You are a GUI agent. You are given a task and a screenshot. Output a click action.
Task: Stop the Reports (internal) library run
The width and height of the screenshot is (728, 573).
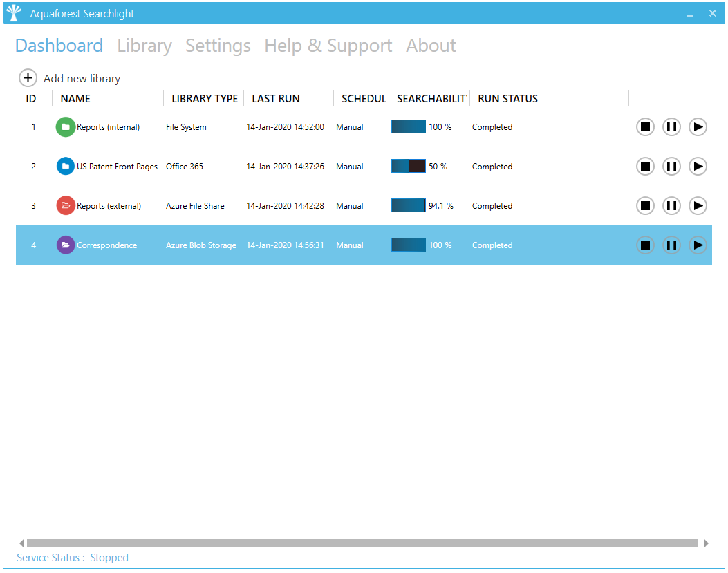click(x=645, y=127)
